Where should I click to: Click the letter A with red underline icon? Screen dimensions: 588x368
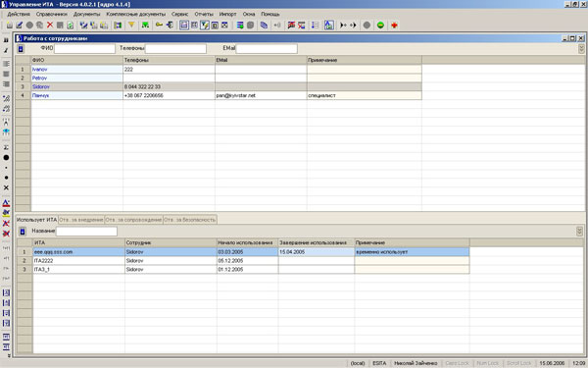click(6, 203)
